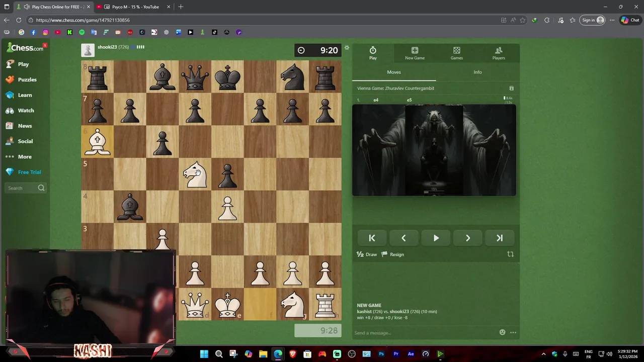Viewport: 644px width, 362px height.
Task: Refresh the page
Action: (19, 20)
